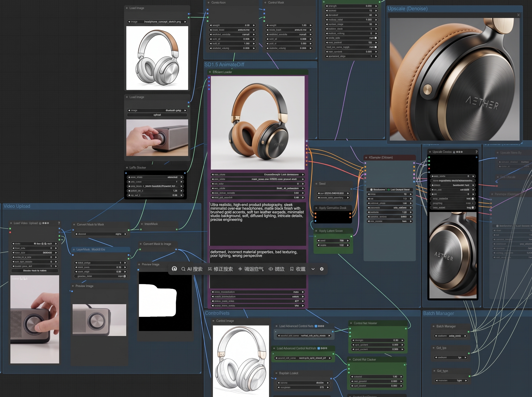Screen dimensions: 532x397
Task: Open help on Upscale Dcniss node
Action: [476, 152]
